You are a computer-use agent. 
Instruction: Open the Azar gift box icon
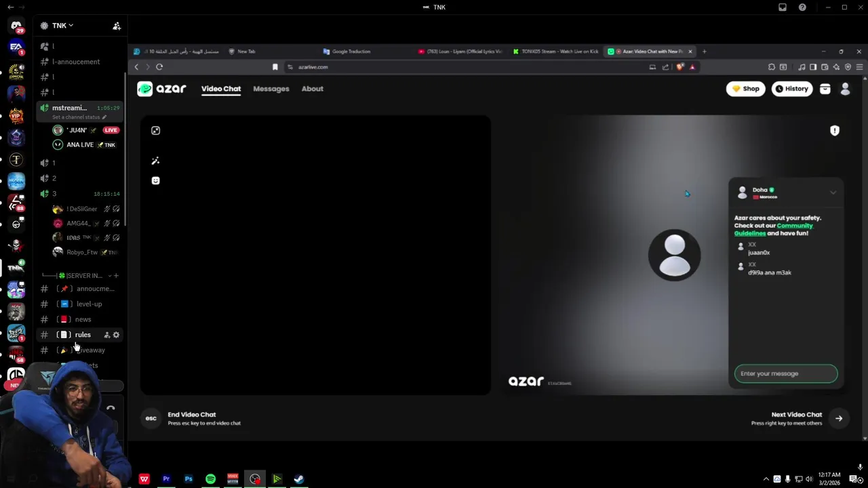(x=825, y=89)
